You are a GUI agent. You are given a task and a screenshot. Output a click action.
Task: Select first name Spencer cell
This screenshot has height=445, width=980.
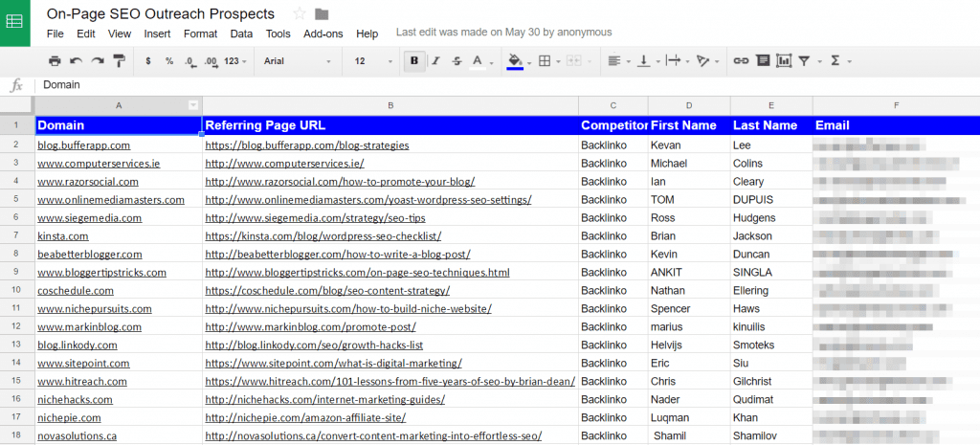coord(689,309)
